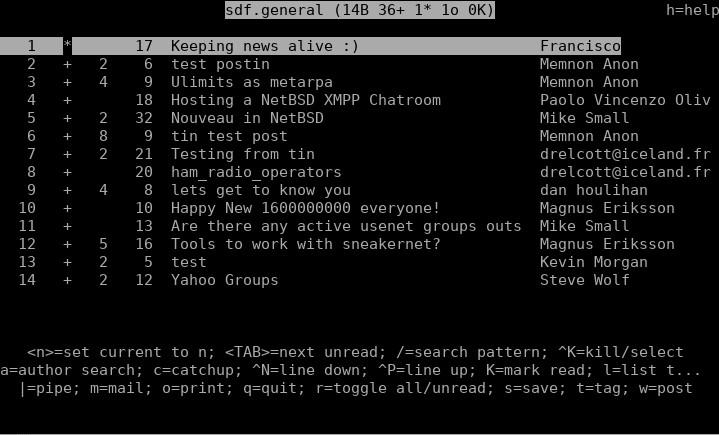Click the unread marker on row 14
The width and height of the screenshot is (719, 435).
67,280
